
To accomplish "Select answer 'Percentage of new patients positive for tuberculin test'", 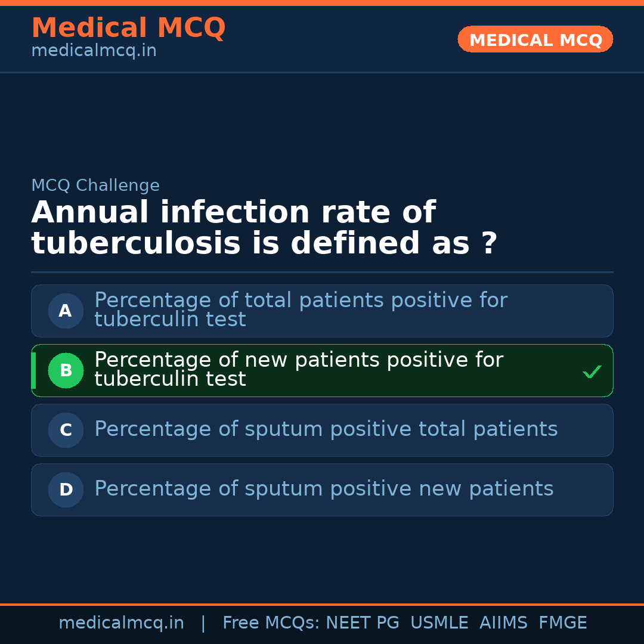I will [x=298, y=370].
